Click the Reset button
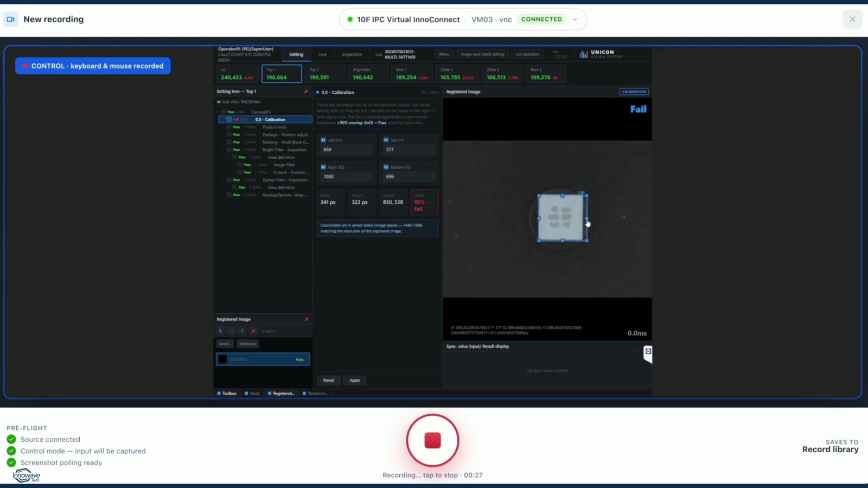Image resolution: width=868 pixels, height=488 pixels. pyautogui.click(x=329, y=380)
